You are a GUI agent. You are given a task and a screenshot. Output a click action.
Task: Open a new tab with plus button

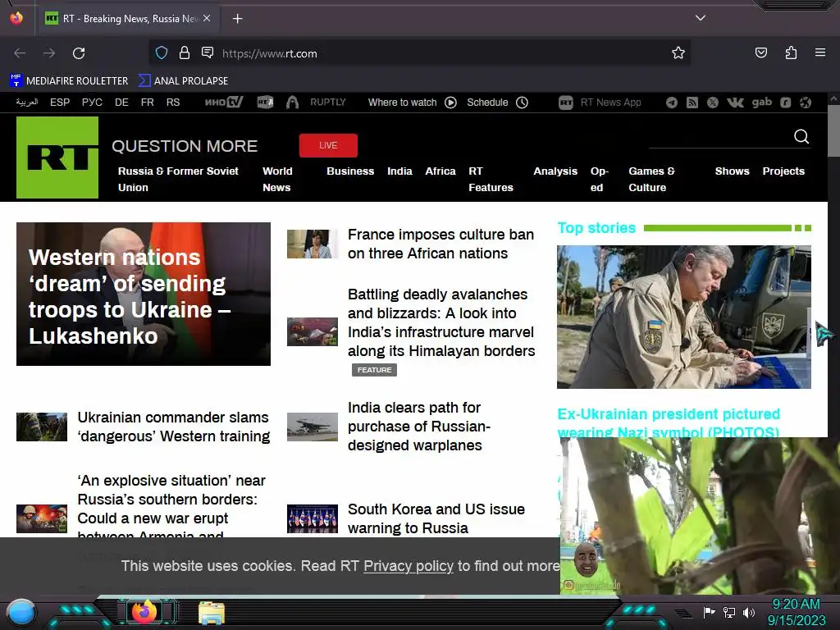(x=237, y=19)
